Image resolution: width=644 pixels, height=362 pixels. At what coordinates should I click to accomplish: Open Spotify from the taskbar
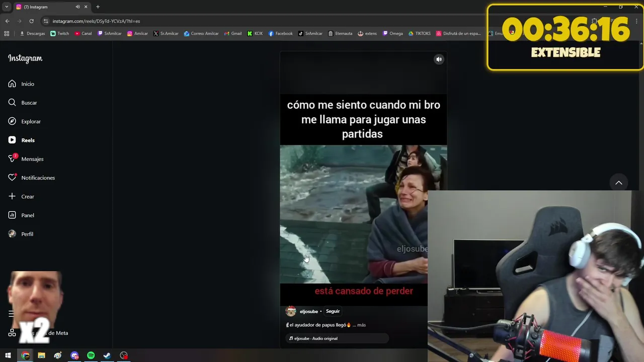click(x=91, y=355)
